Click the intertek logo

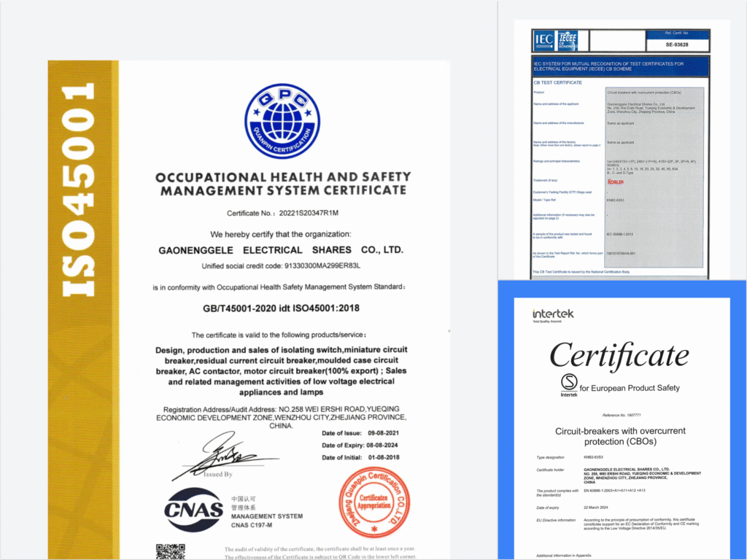(553, 314)
